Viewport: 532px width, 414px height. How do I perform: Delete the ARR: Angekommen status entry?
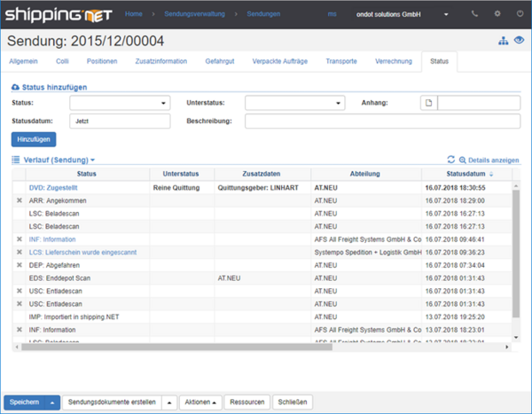pyautogui.click(x=20, y=201)
